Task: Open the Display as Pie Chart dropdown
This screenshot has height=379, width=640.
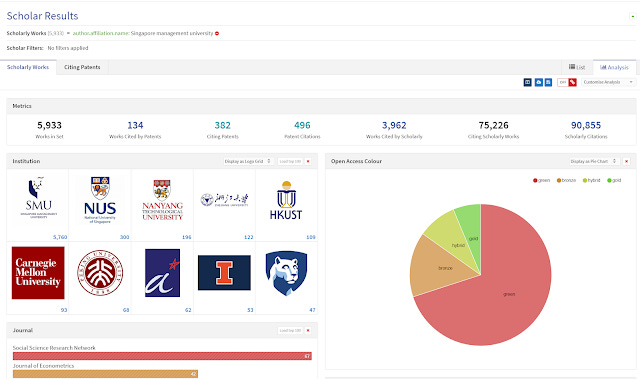Action: [594, 162]
